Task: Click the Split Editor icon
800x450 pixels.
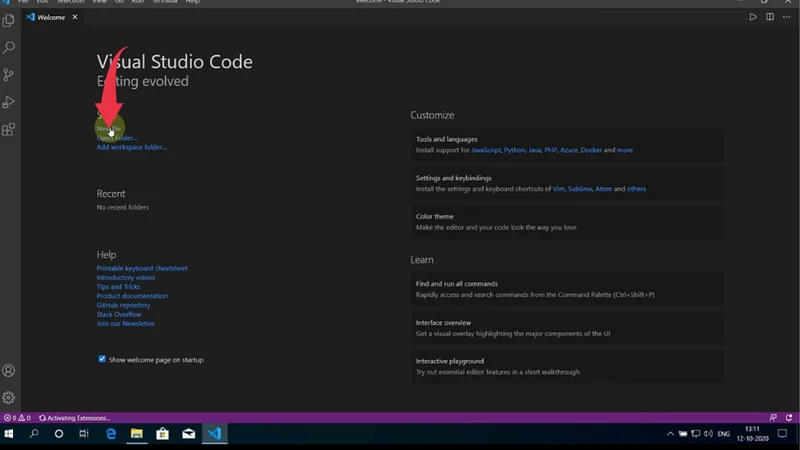Action: 770,17
